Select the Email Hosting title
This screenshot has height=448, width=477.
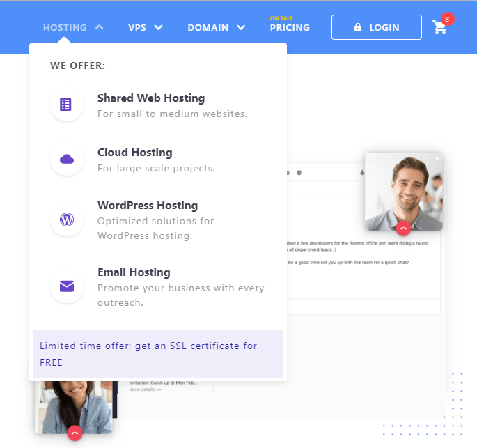tap(134, 272)
